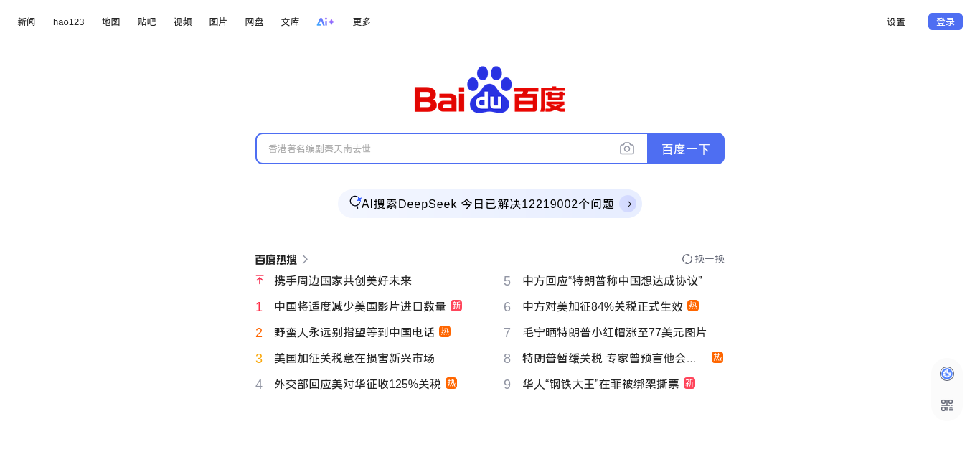
Task: Open the AI assistant icon in the side panel
Action: [x=947, y=374]
